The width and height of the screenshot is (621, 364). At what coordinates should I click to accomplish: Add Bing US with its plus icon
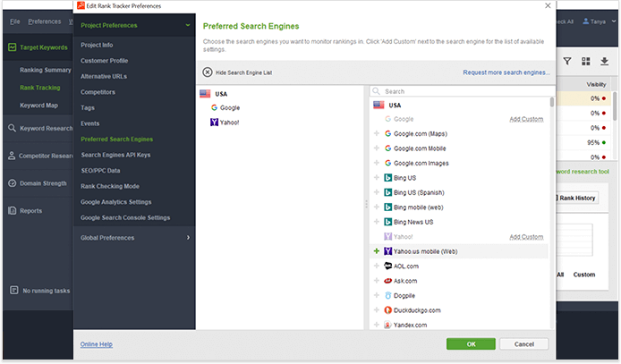point(377,178)
